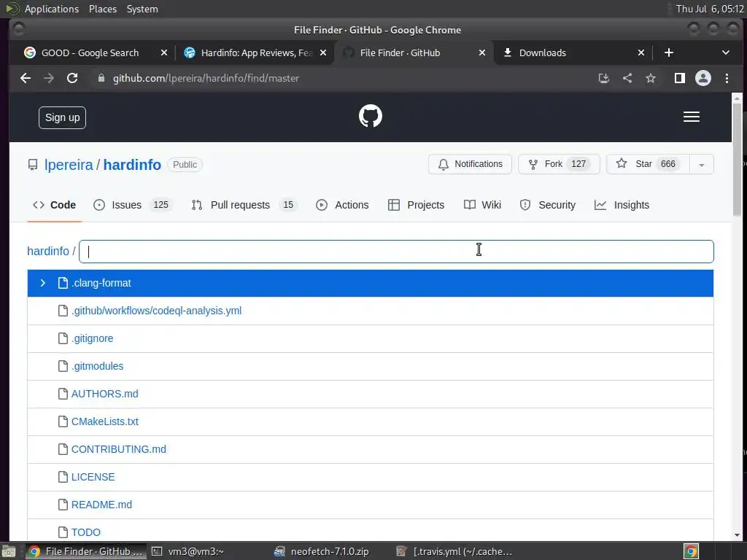Open the Code tab
Screen dimensions: 747x560
54,205
